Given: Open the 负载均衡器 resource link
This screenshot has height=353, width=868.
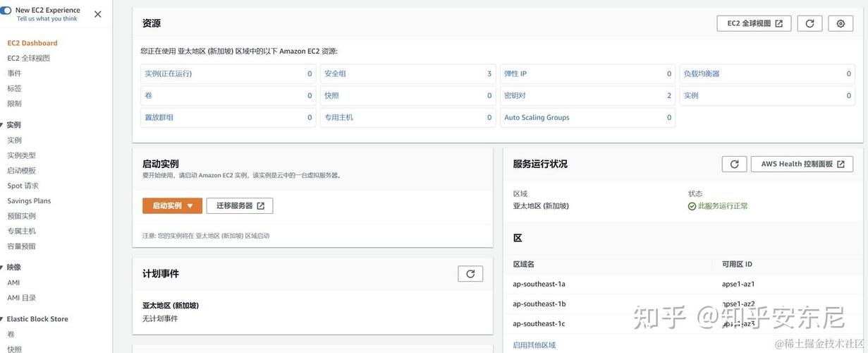Looking at the screenshot, I should [702, 73].
